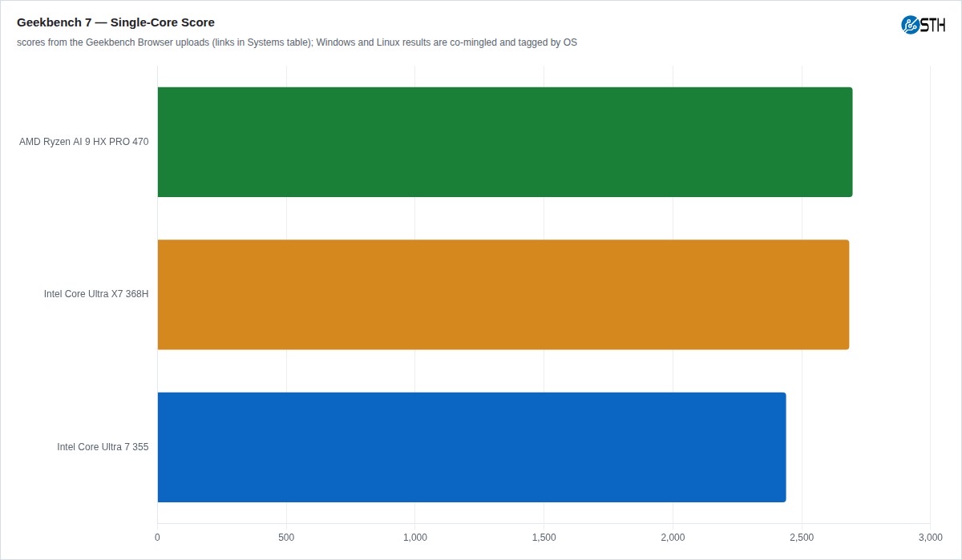Click the 1,000 axis tick label
Image resolution: width=962 pixels, height=560 pixels.
click(x=415, y=537)
